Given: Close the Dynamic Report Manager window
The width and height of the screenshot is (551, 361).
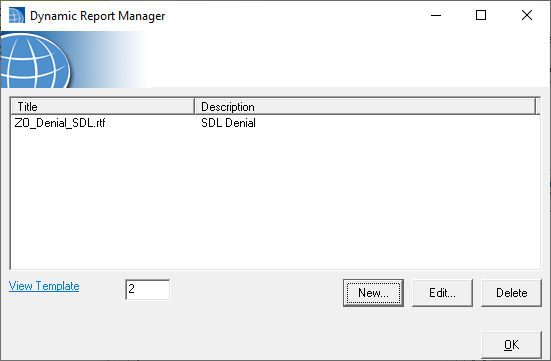Looking at the screenshot, I should click(527, 15).
